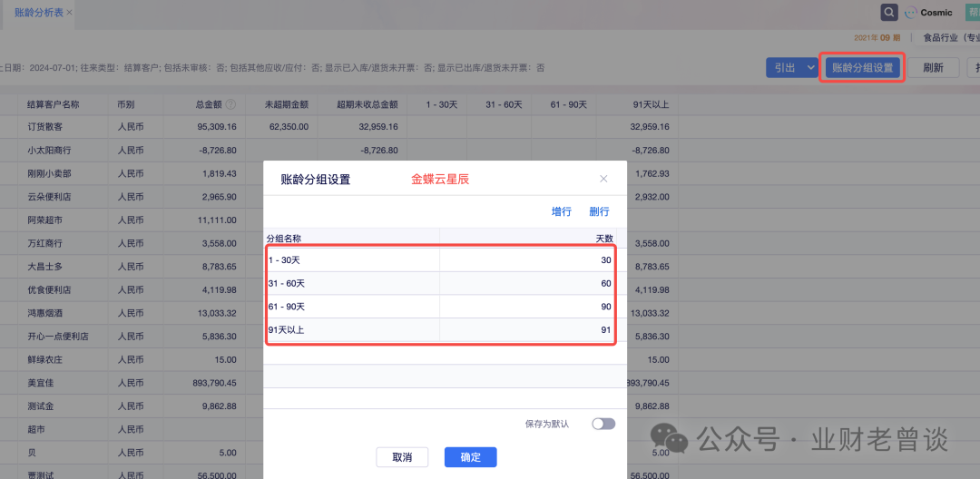Close the 账龄分析表 tab via its x
Image resolution: width=980 pixels, height=479 pixels.
[x=70, y=13]
